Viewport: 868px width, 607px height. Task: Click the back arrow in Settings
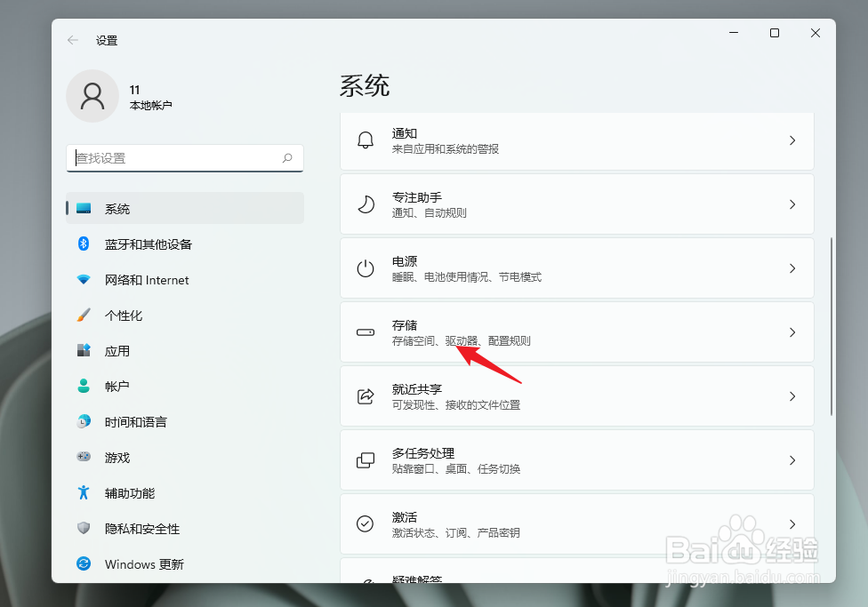72,40
